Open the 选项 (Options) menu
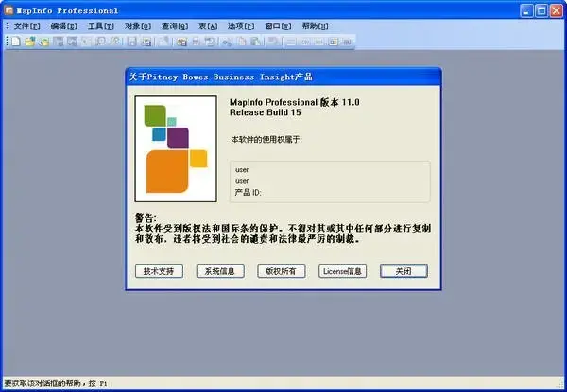Viewport: 567px width, 392px height. 241,26
